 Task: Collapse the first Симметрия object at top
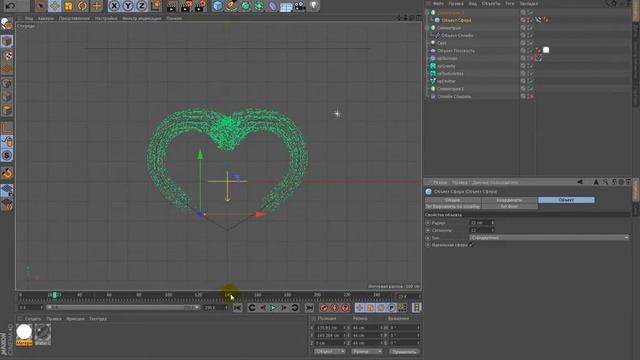[427, 12]
